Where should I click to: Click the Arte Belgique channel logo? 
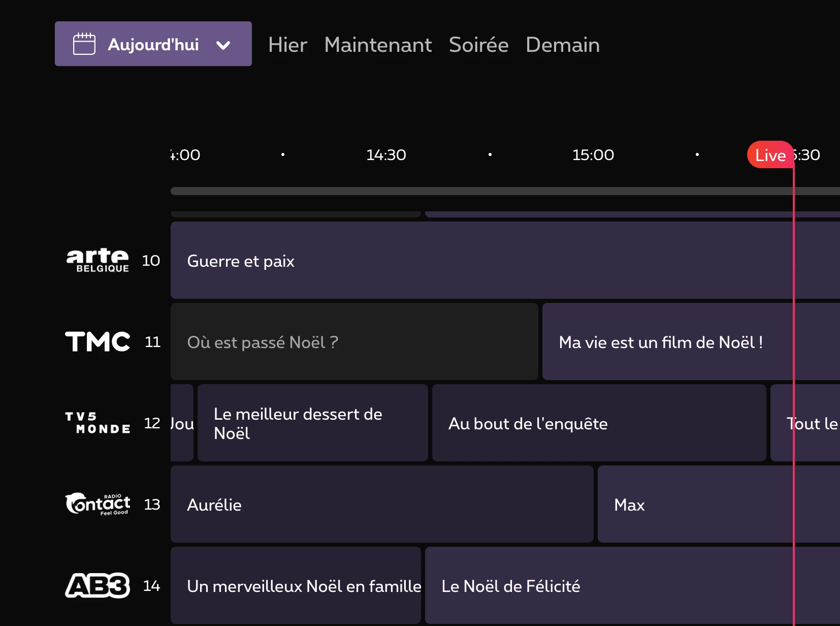[98, 260]
